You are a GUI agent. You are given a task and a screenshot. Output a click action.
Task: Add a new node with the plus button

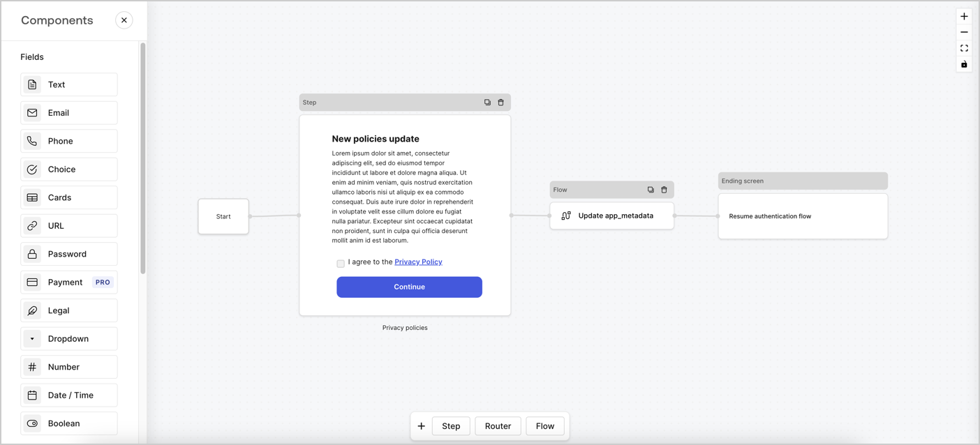[422, 425]
